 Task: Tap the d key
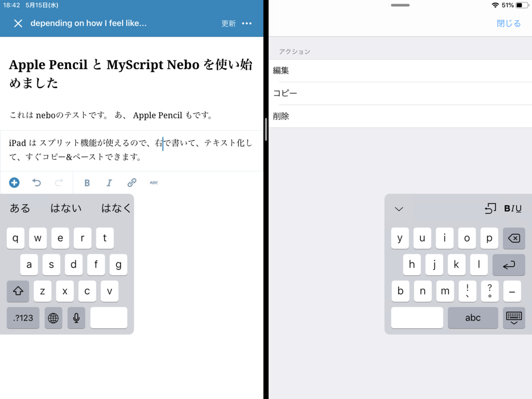[x=74, y=264]
